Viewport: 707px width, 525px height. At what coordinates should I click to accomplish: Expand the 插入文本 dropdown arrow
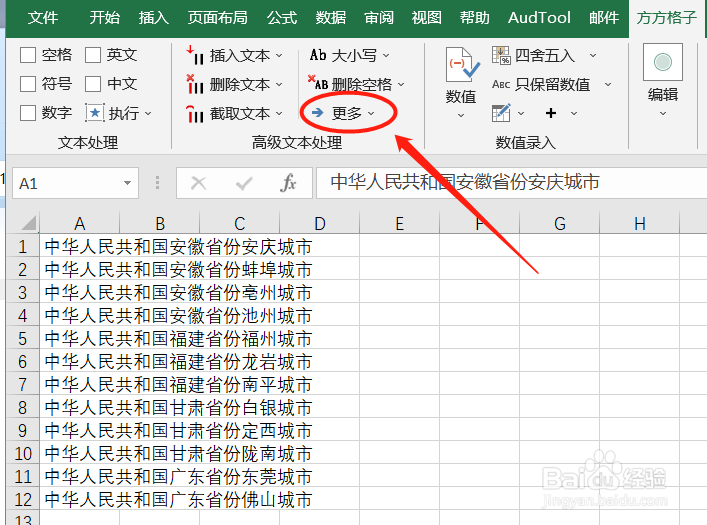click(279, 56)
